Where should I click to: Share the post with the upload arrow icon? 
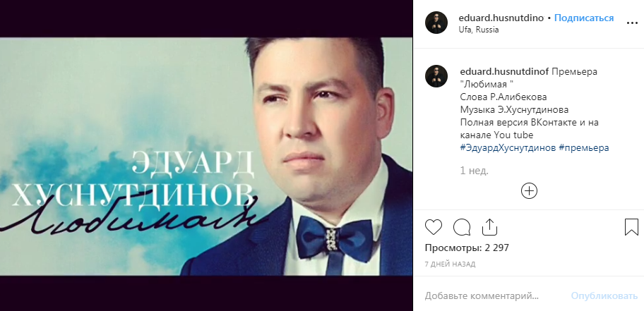click(489, 227)
